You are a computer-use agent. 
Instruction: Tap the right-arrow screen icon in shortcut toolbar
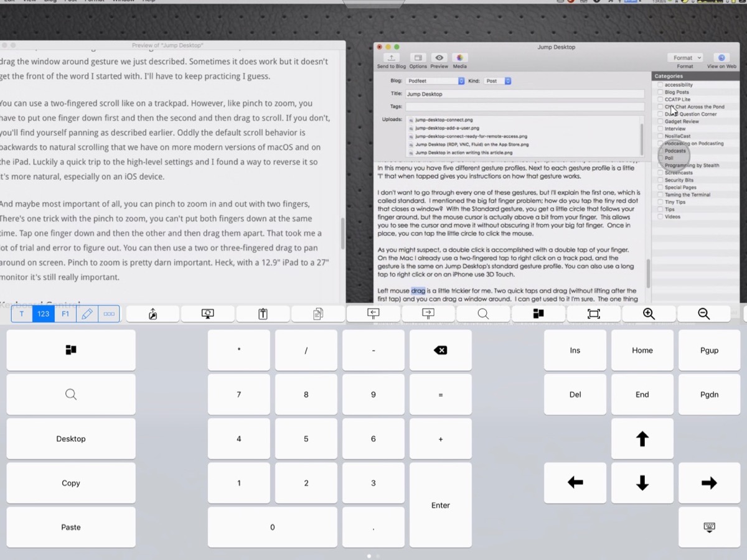(428, 314)
